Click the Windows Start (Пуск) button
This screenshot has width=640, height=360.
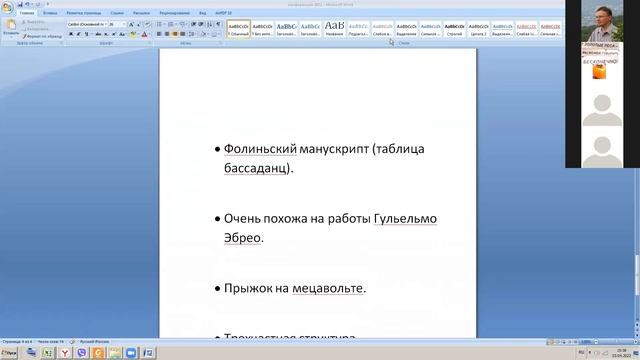click(x=9, y=353)
